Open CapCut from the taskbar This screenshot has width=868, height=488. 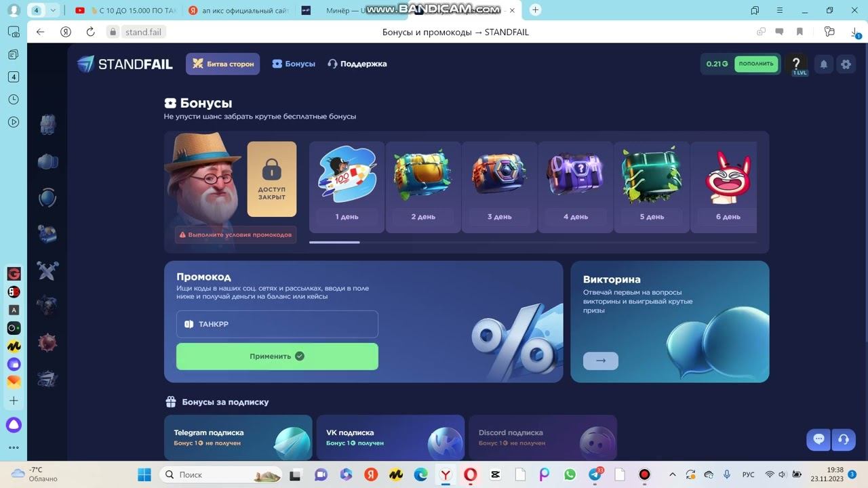tap(495, 474)
